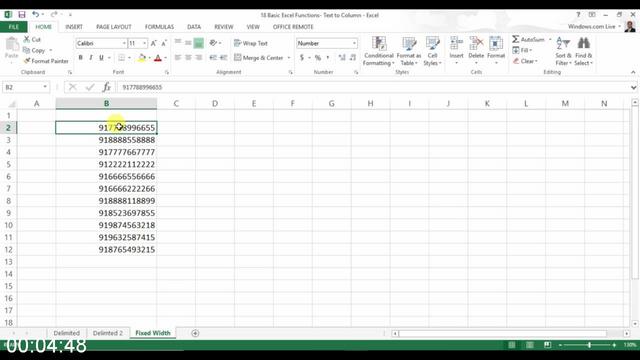Open the Delimited sheet tab
The height and width of the screenshot is (360, 640).
[67, 333]
